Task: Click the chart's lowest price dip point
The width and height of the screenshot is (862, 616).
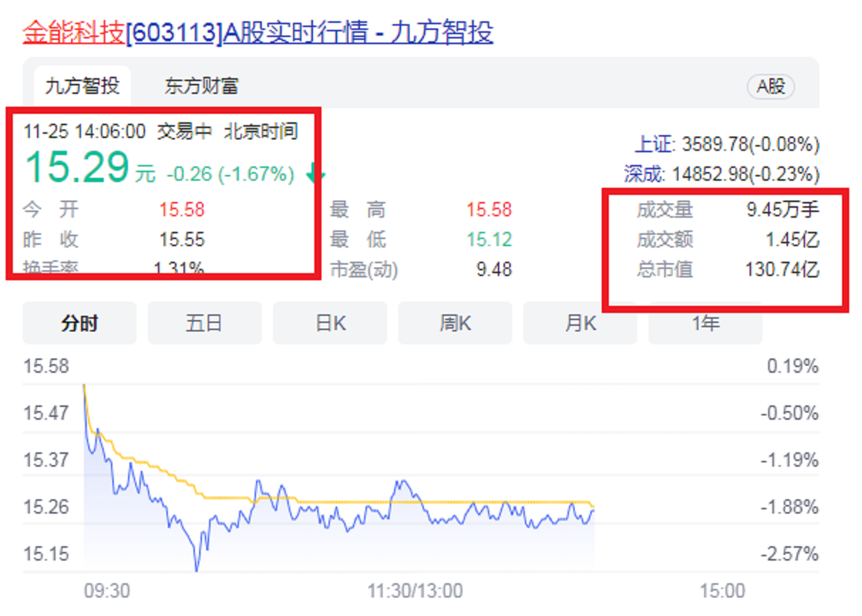Action: click(196, 569)
